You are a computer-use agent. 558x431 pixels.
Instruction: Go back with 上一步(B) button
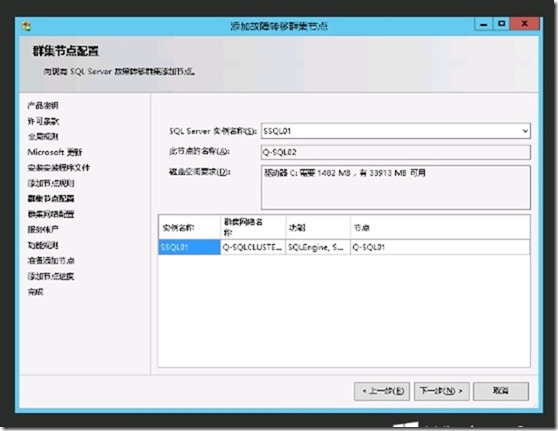[382, 391]
